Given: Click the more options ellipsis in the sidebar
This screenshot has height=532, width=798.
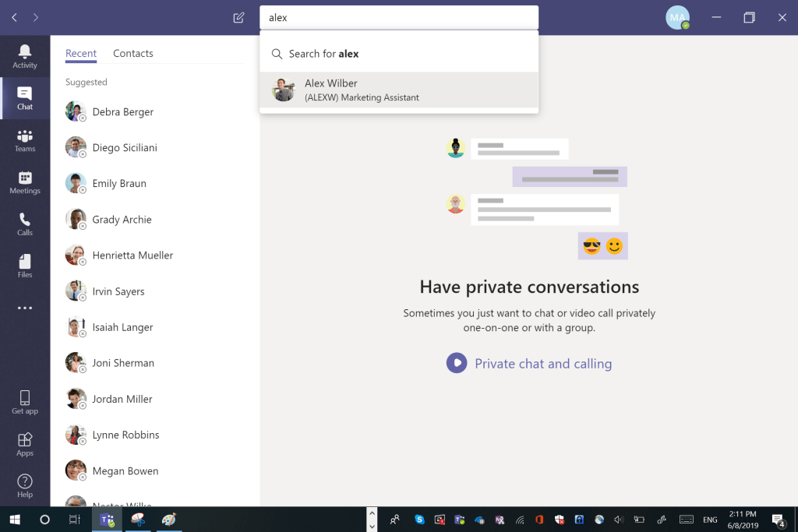Looking at the screenshot, I should [x=24, y=307].
